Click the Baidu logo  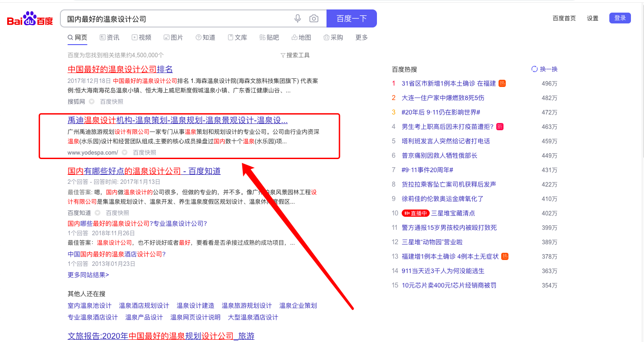click(x=30, y=19)
